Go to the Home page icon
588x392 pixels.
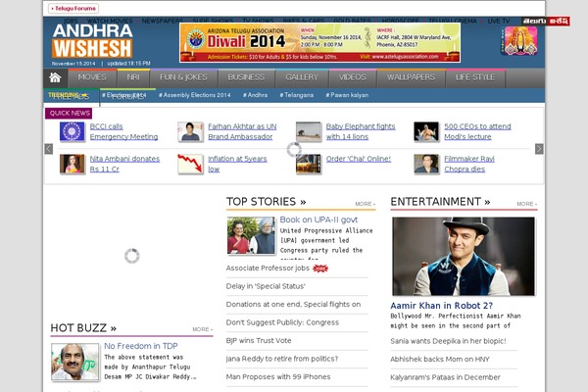[x=55, y=77]
